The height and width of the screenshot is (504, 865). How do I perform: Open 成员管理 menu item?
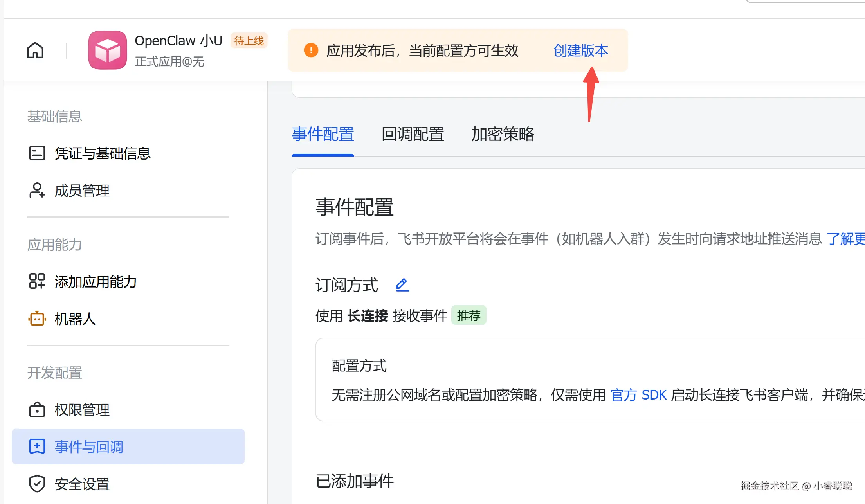[82, 191]
